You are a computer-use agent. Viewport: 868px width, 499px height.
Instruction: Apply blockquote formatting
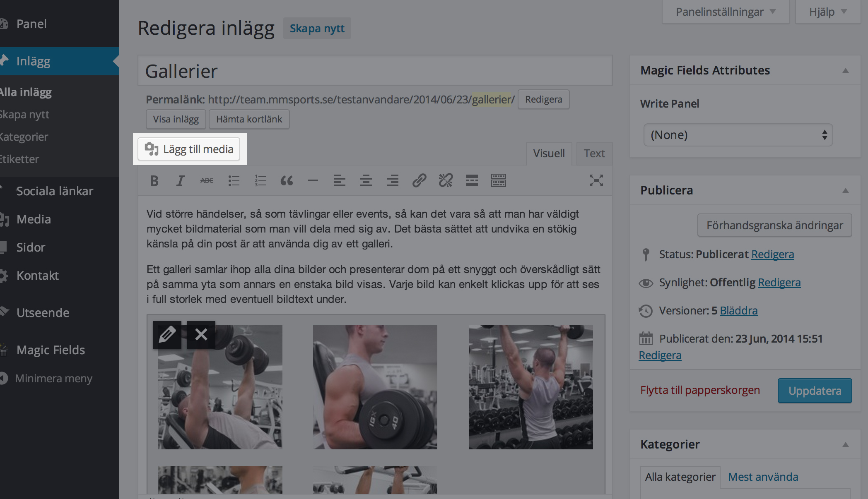pyautogui.click(x=287, y=181)
